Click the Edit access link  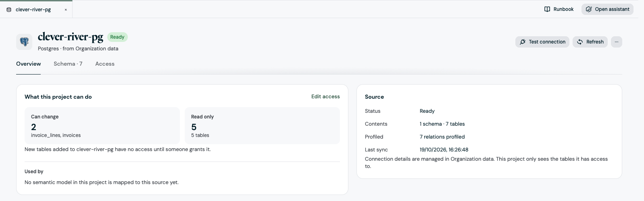325,97
